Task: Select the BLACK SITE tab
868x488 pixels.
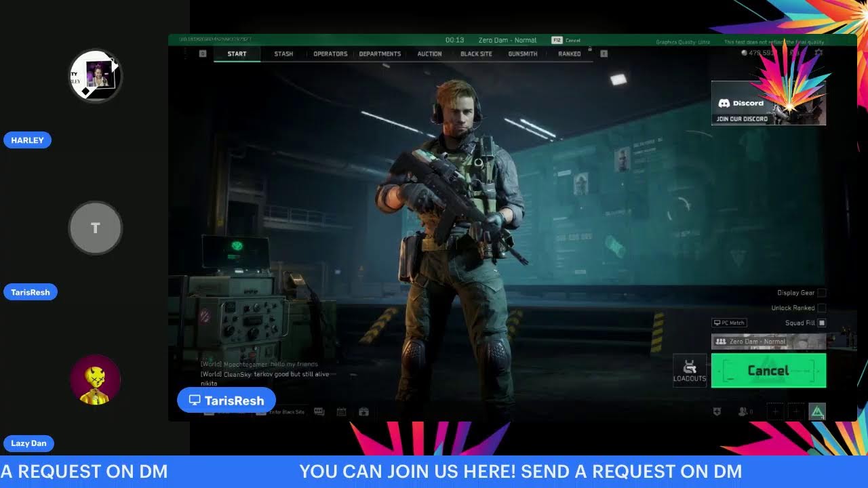Action: tap(476, 54)
